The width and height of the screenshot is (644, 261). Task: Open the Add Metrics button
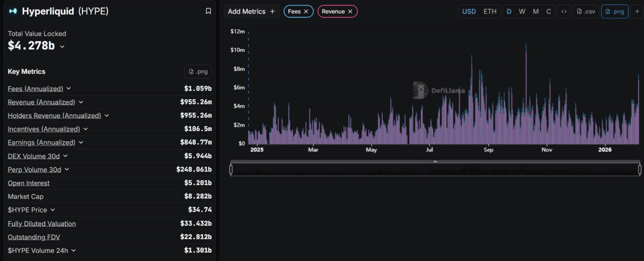pos(251,12)
